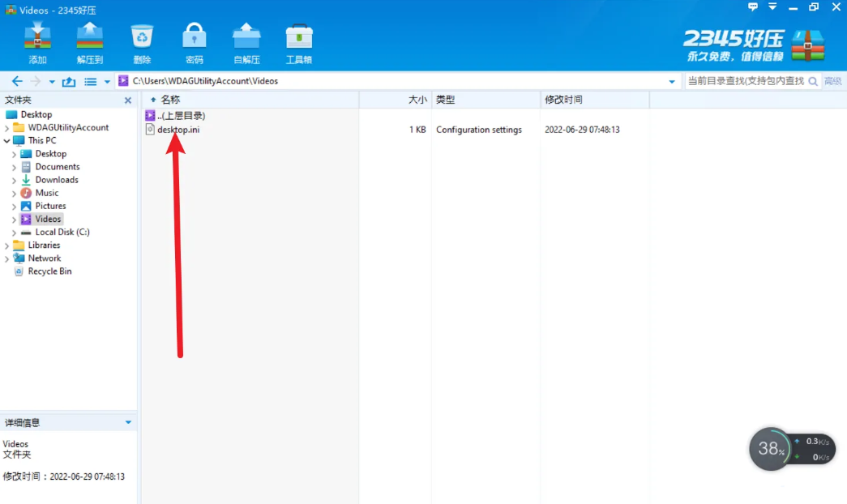Screen dimensions: 847x504
Task: Click the feedback speech bubble icon in title bar
Action: click(753, 7)
